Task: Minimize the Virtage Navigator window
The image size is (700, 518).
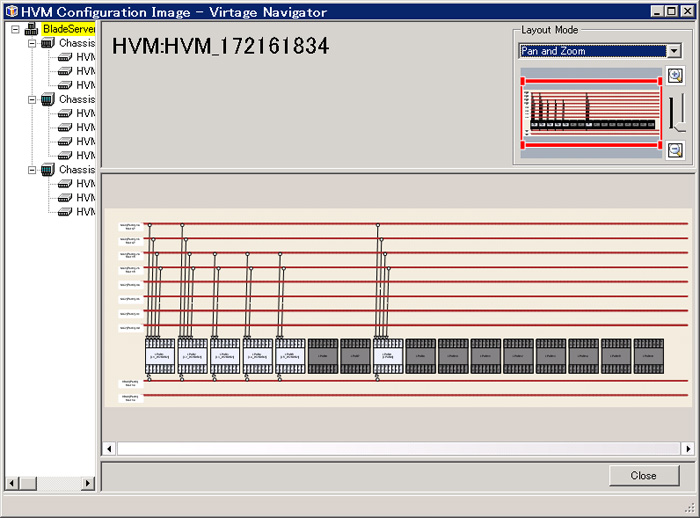Action: click(x=656, y=11)
